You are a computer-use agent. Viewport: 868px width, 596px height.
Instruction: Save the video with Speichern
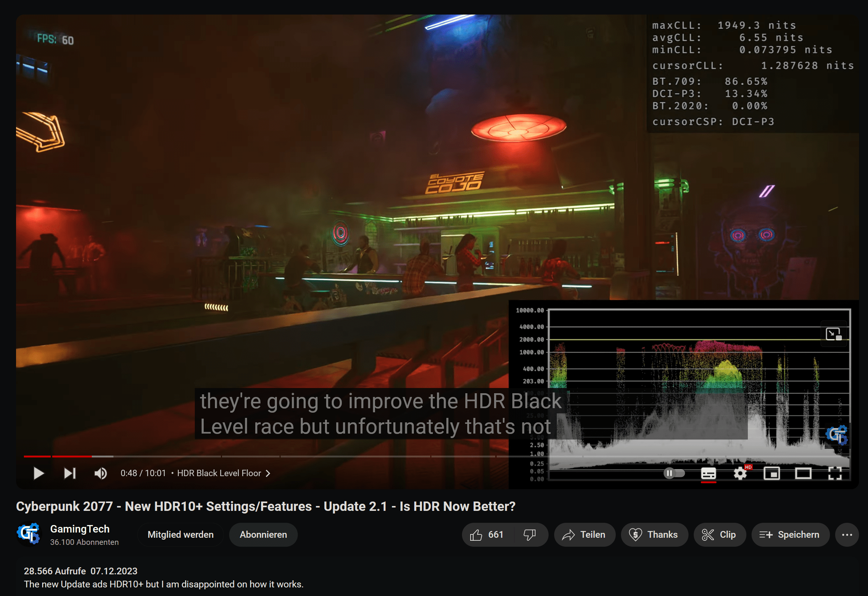pyautogui.click(x=790, y=534)
